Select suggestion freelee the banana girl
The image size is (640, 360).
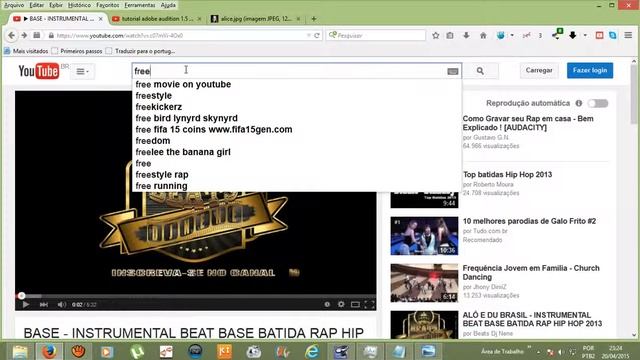(297, 152)
